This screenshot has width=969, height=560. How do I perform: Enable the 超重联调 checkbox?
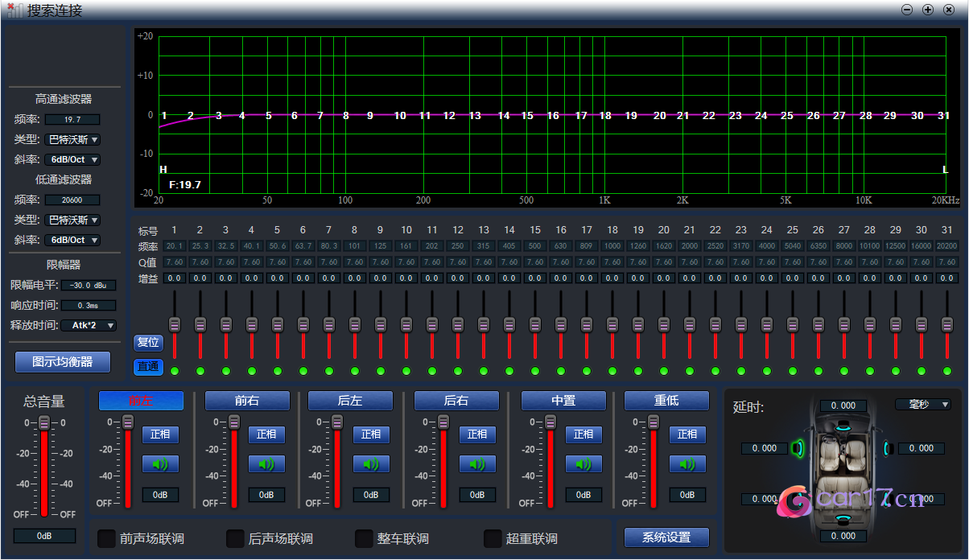pyautogui.click(x=493, y=538)
